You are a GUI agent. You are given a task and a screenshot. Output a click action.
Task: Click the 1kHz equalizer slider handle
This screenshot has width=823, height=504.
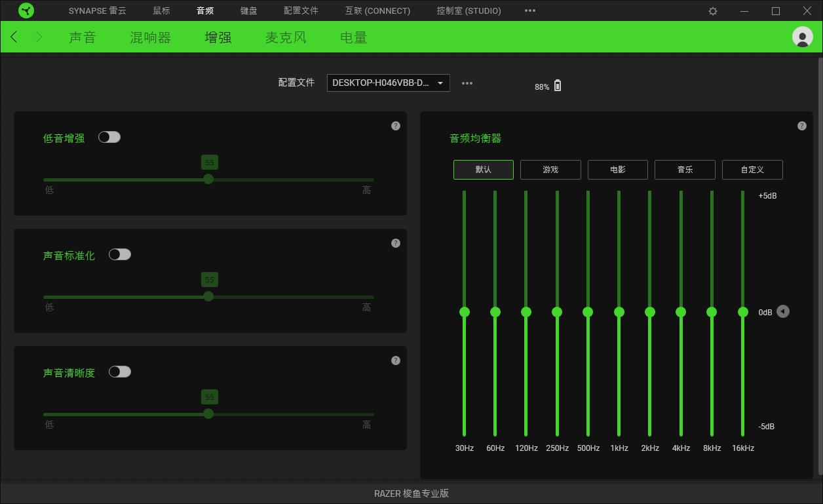(619, 312)
